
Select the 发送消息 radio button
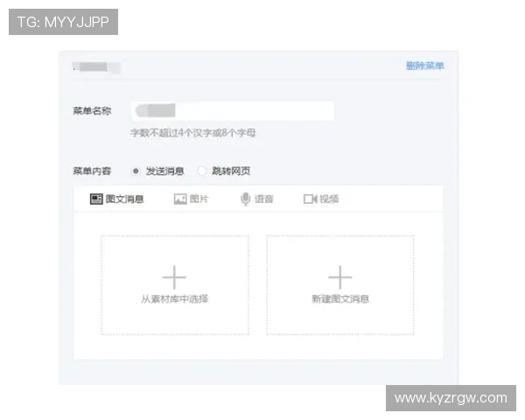point(136,171)
